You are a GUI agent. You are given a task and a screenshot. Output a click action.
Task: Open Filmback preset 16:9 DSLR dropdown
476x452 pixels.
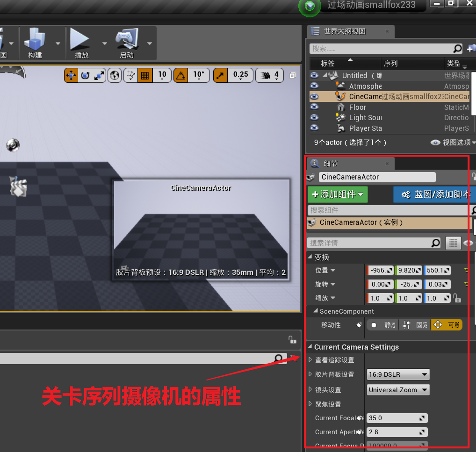tap(398, 374)
